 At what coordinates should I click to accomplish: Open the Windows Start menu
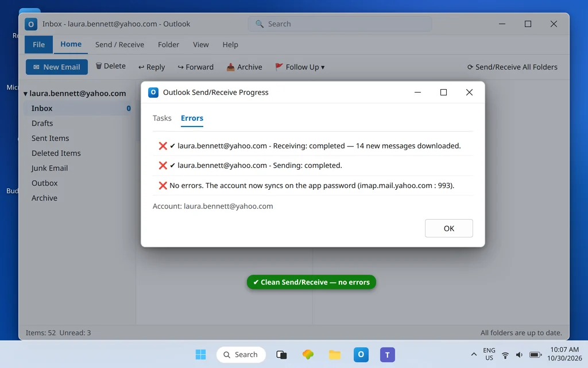[x=200, y=354]
